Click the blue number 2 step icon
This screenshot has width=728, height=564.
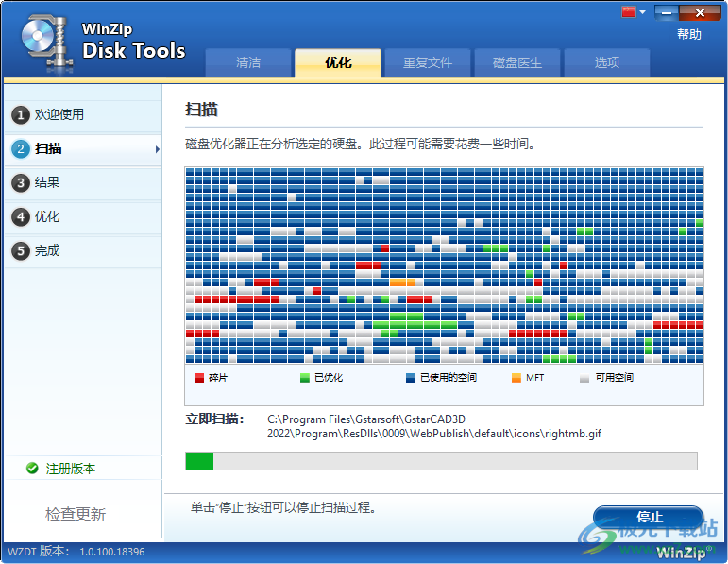point(21,148)
